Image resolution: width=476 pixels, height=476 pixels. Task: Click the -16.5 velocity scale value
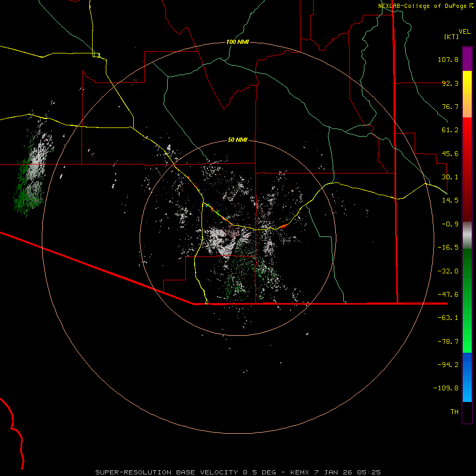tap(448, 248)
